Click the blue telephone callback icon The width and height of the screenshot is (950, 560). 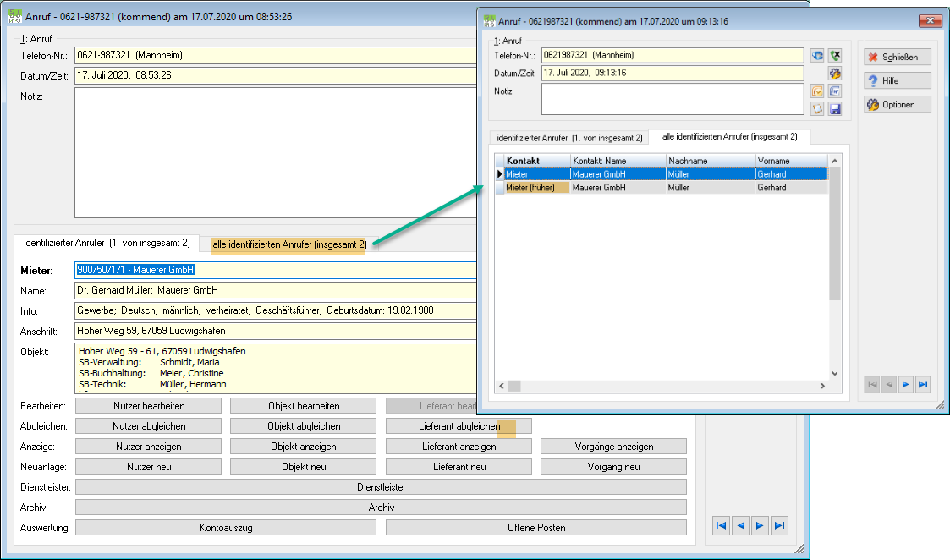click(x=817, y=56)
